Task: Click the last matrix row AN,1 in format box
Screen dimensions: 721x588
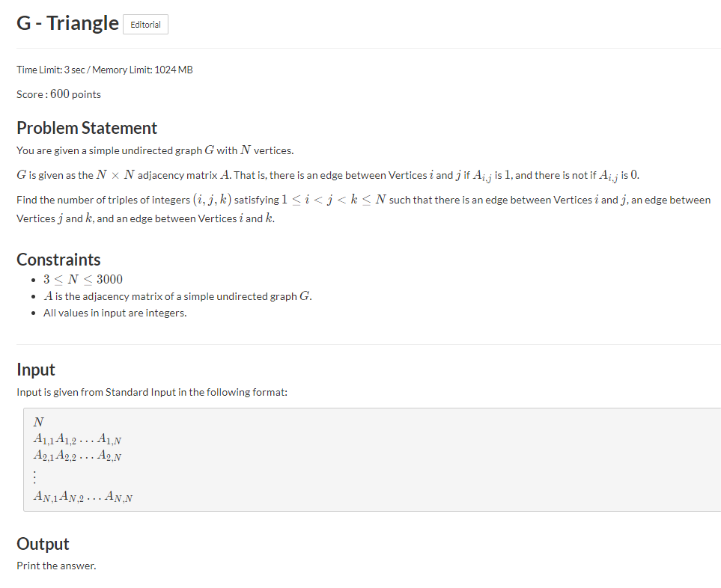Action: (83, 497)
